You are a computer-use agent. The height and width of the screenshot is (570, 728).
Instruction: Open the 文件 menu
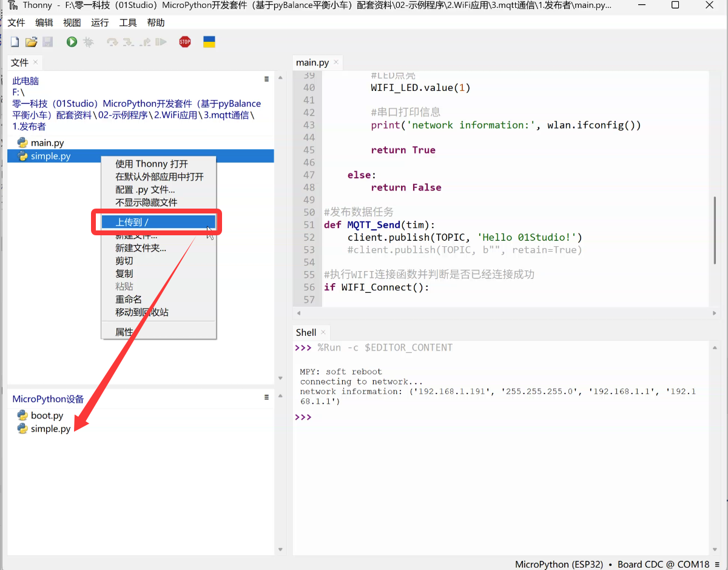(x=16, y=22)
